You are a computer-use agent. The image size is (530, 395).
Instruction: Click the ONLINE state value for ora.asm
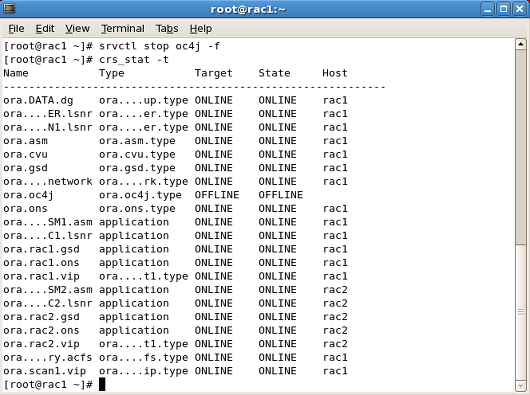(x=278, y=141)
